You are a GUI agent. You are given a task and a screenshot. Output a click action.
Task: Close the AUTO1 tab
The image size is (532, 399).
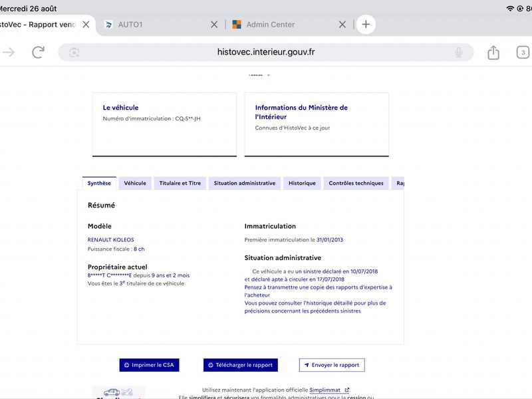(x=214, y=25)
